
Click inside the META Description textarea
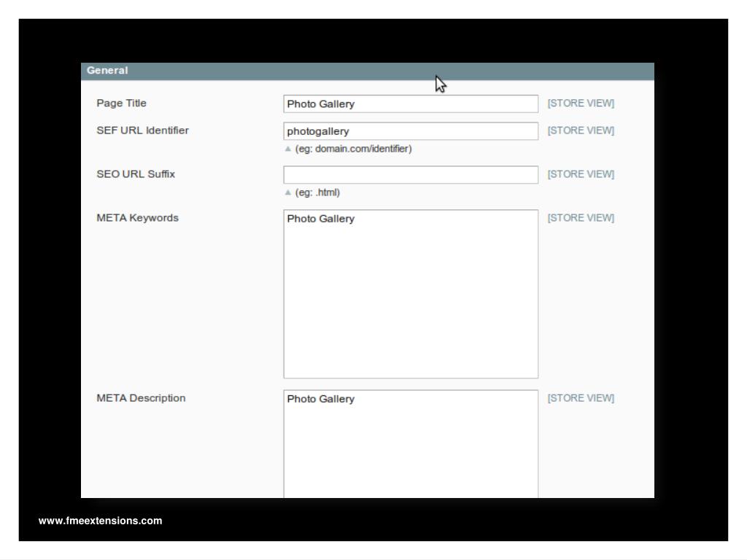pyautogui.click(x=411, y=444)
